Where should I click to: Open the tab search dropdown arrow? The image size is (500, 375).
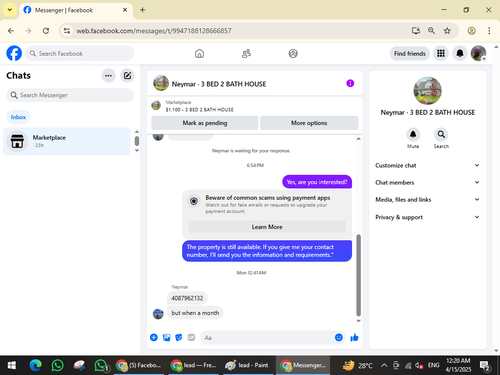pyautogui.click(x=10, y=10)
